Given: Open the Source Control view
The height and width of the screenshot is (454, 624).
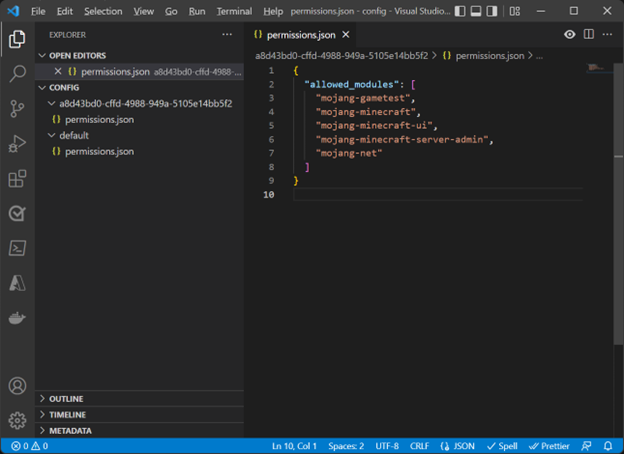Looking at the screenshot, I should [17, 109].
